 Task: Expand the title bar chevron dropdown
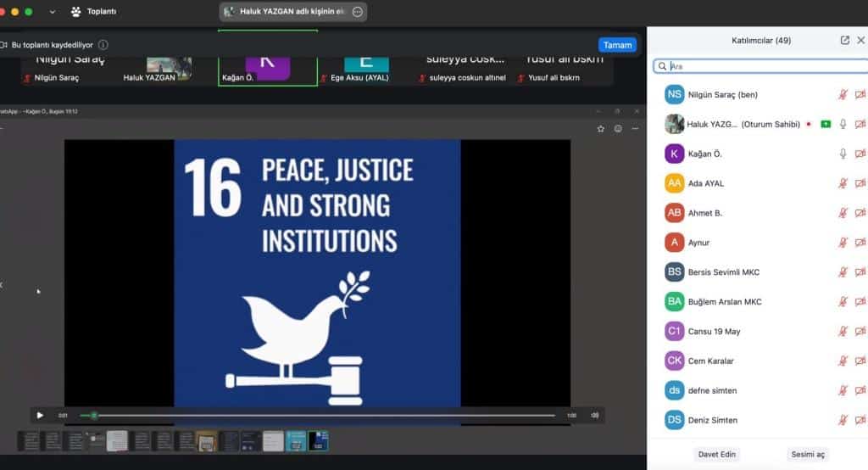(53, 12)
